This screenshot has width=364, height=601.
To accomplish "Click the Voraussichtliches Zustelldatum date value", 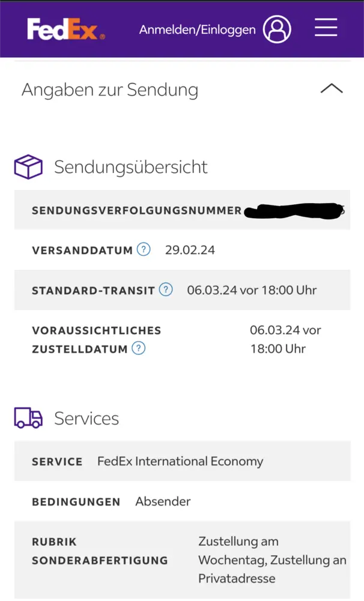I will 285,339.
